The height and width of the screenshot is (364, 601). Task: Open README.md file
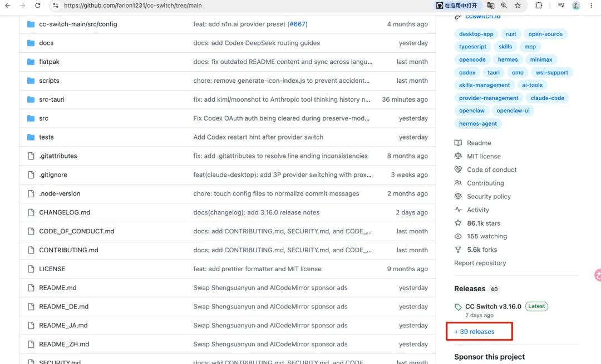pos(58,288)
